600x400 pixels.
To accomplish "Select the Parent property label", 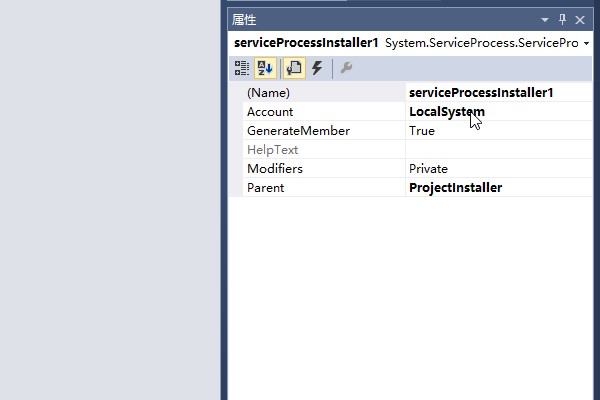I will 266,188.
